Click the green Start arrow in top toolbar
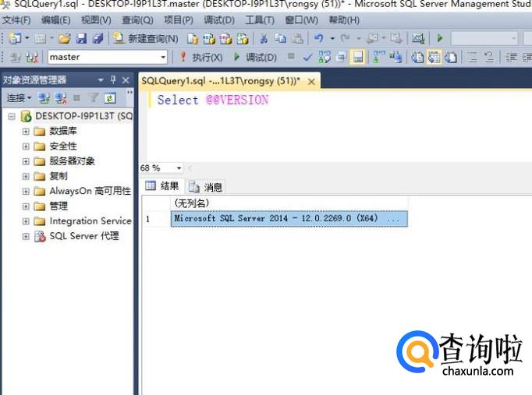The image size is (532, 395). [x=440, y=38]
